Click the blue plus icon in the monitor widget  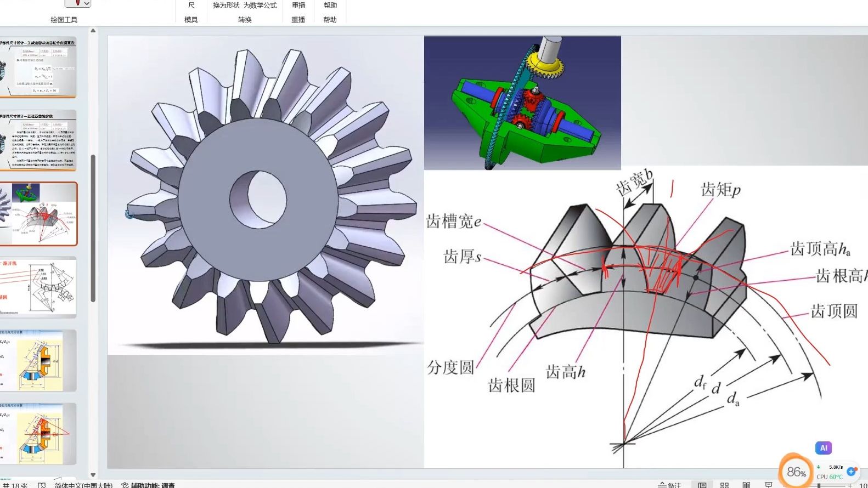click(x=852, y=471)
